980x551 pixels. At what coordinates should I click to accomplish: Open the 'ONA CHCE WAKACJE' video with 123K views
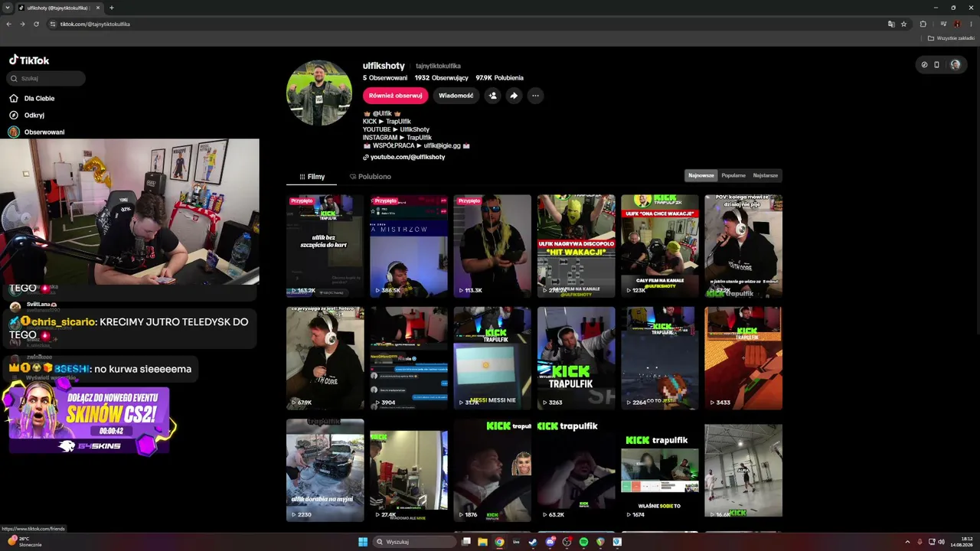pyautogui.click(x=660, y=246)
